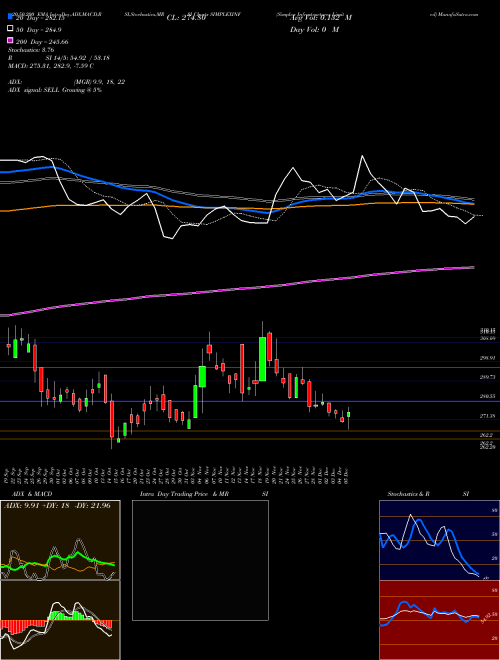Click the blue 20 Day legend swatch
The width and height of the screenshot is (500, 660).
click(x=10, y=17)
